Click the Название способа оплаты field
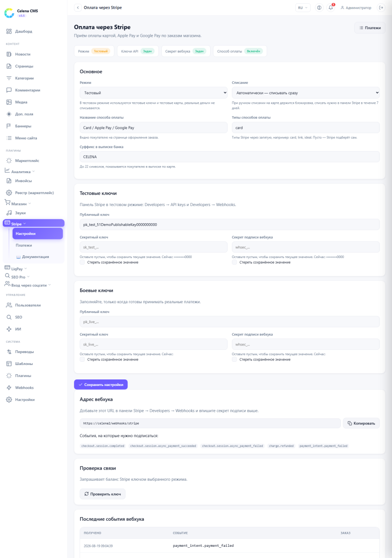392x558 pixels. pos(153,127)
